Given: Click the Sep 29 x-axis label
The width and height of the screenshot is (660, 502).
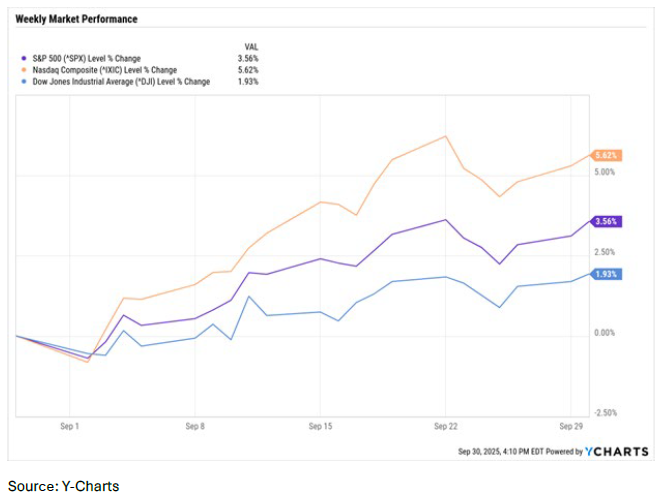Looking at the screenshot, I should tap(569, 425).
